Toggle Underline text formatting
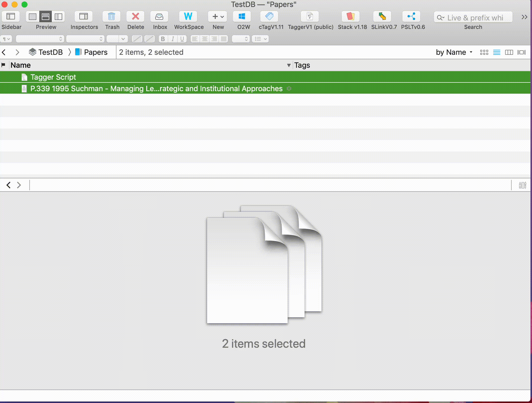The height and width of the screenshot is (403, 532). [x=182, y=39]
